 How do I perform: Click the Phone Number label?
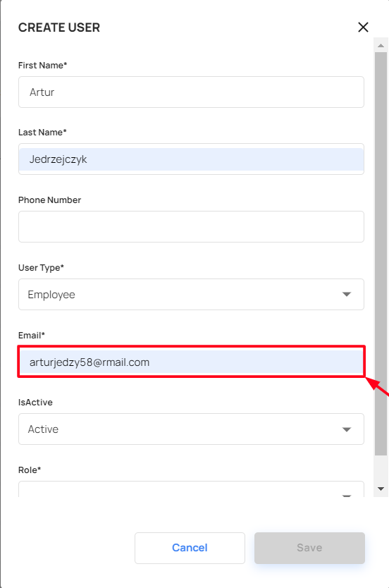[x=49, y=200]
